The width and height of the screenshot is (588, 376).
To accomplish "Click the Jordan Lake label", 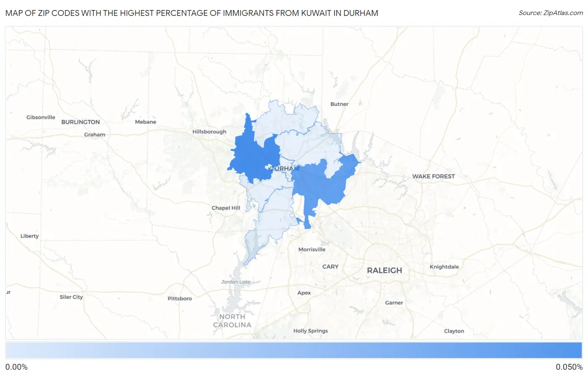I will coord(236,282).
